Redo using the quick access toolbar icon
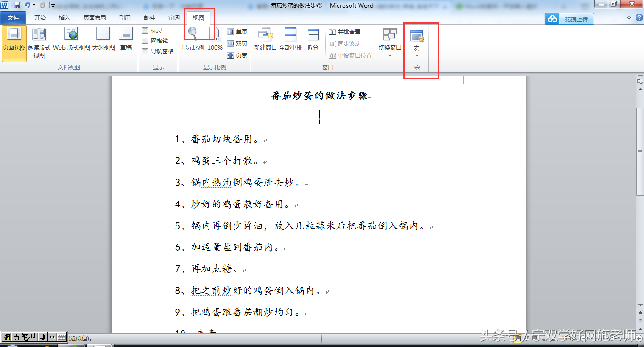Screen dimensions: 644x347 tap(43, 5)
